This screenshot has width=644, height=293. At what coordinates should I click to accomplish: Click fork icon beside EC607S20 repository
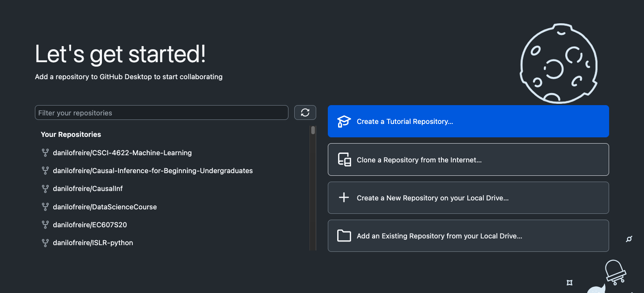pos(45,225)
